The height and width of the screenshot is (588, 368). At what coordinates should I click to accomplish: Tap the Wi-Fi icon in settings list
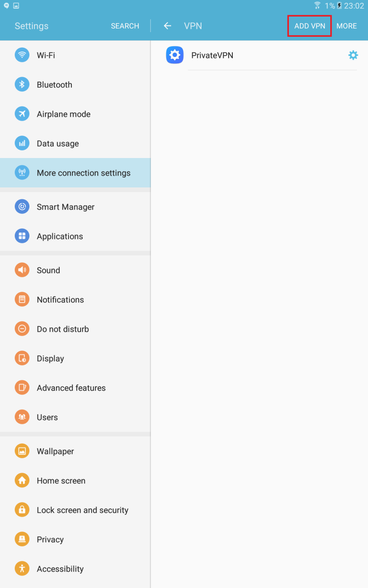click(22, 55)
